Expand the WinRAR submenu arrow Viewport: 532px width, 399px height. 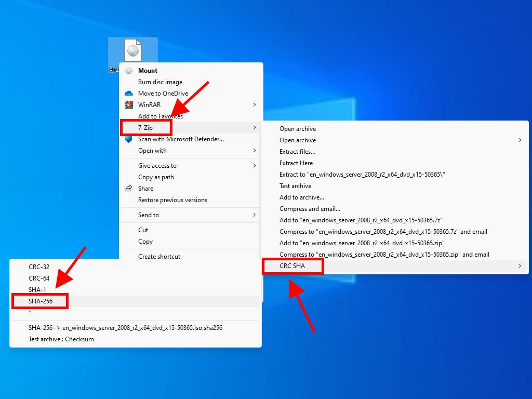[254, 105]
